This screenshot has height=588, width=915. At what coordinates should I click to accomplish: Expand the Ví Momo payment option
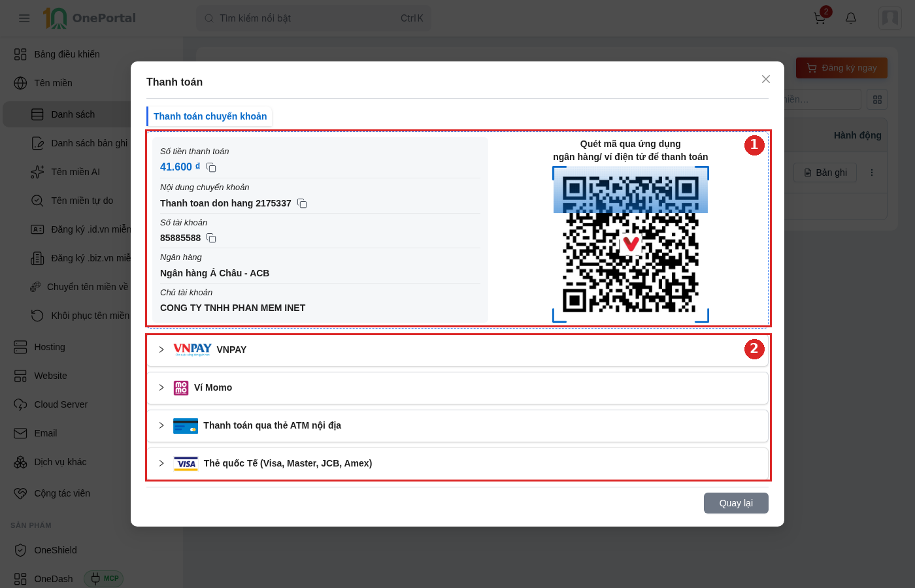point(161,387)
